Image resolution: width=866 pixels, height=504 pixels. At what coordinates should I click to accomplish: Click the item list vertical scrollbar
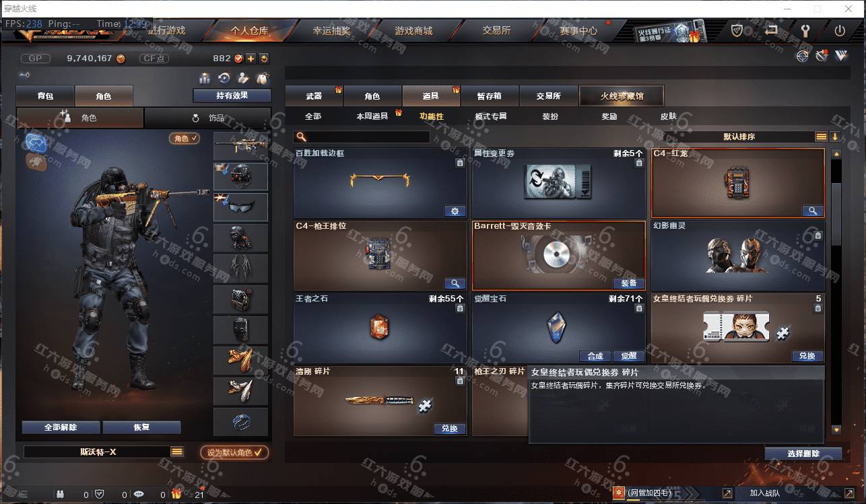[836, 291]
